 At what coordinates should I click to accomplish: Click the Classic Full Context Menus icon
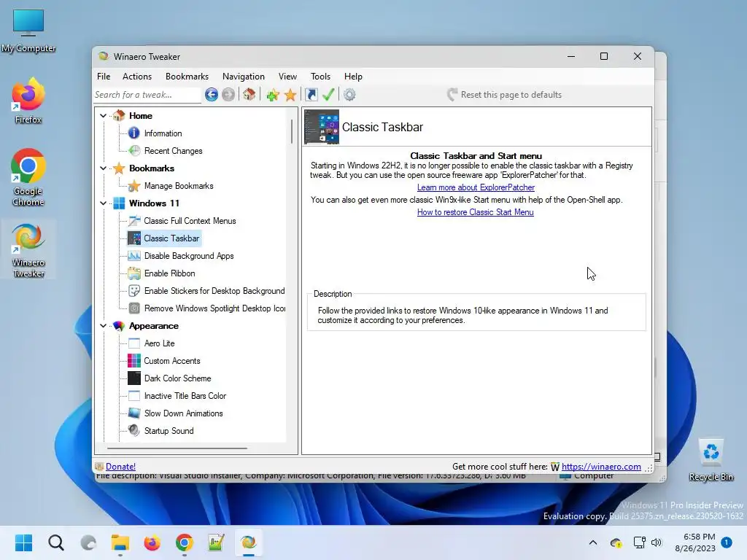coord(134,220)
